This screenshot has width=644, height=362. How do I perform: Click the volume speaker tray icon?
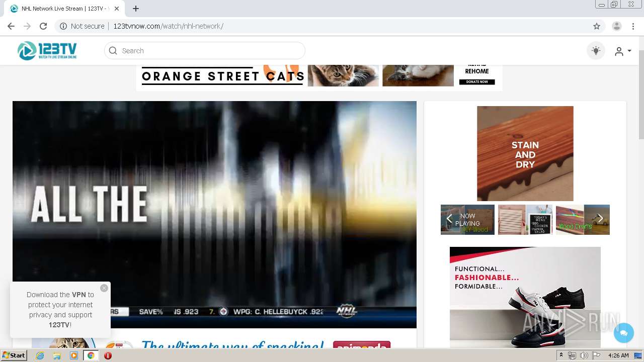(x=584, y=355)
